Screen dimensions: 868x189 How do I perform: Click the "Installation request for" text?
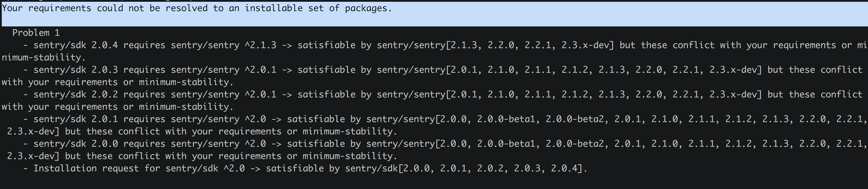click(x=97, y=168)
